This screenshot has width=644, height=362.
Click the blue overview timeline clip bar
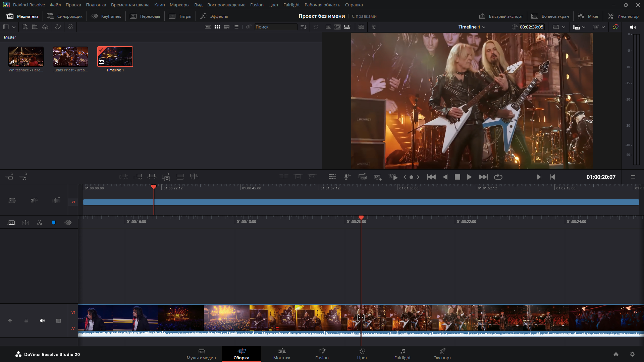(361, 202)
